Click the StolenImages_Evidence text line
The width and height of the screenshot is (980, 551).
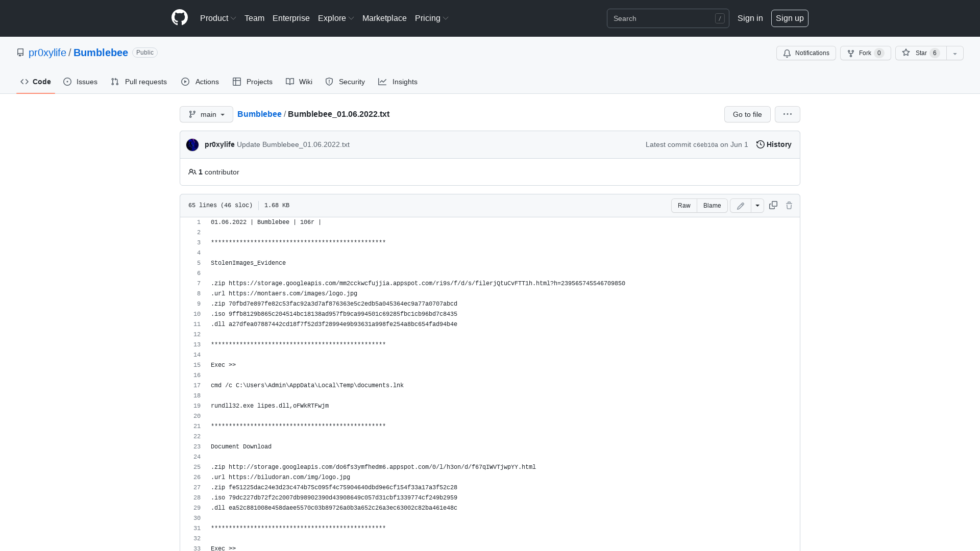[x=248, y=263]
